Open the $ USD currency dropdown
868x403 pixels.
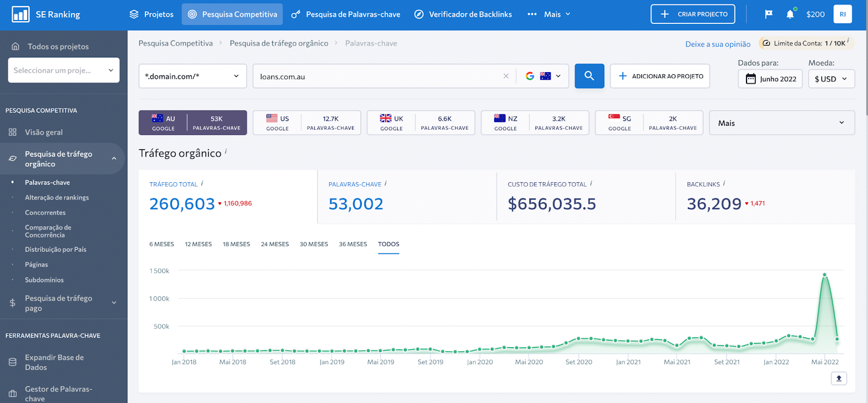coord(831,79)
